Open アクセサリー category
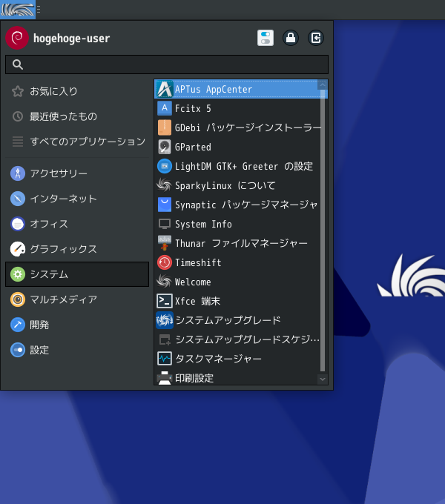Viewport: 445px width, 504px height. [77, 173]
